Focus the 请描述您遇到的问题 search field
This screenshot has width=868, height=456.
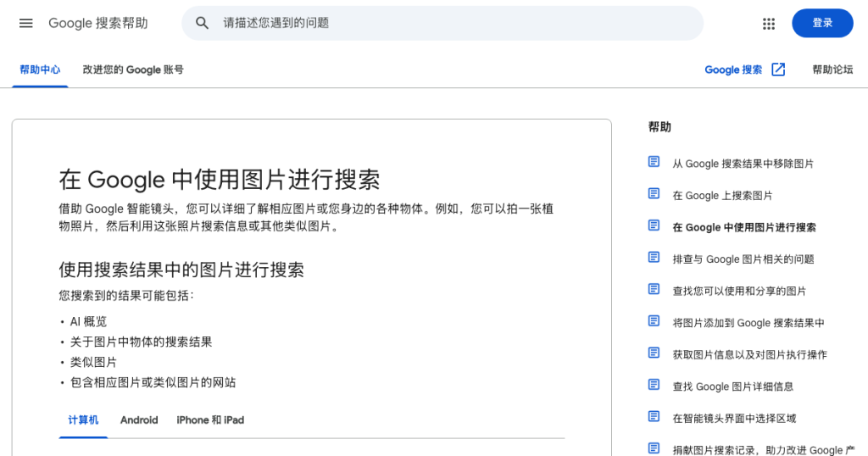point(442,23)
